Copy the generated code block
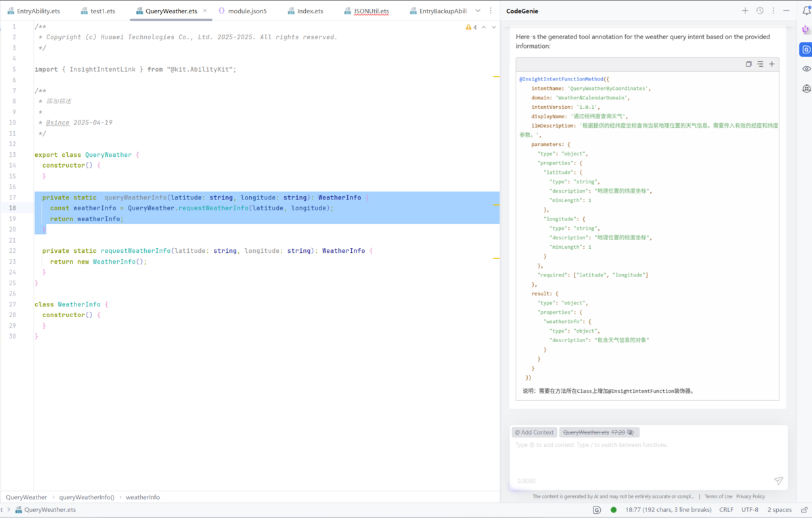Screen dimensions: 812x518 coord(748,64)
